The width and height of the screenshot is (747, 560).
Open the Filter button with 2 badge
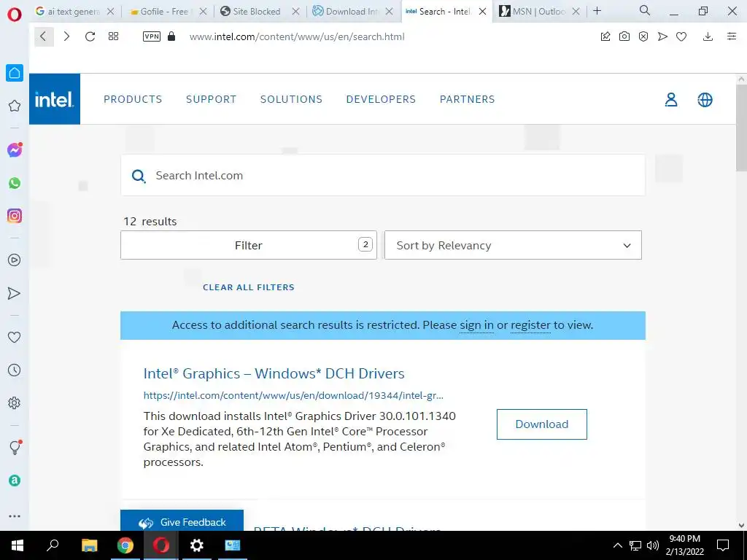tap(249, 245)
